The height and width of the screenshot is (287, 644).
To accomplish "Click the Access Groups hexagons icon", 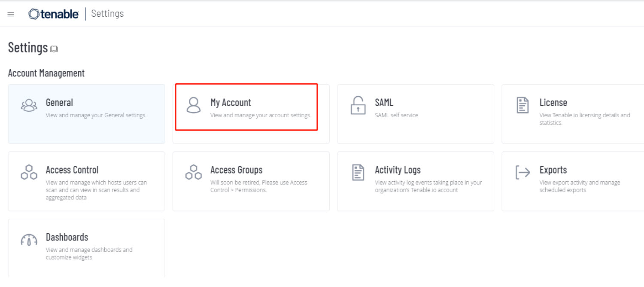I will (194, 172).
